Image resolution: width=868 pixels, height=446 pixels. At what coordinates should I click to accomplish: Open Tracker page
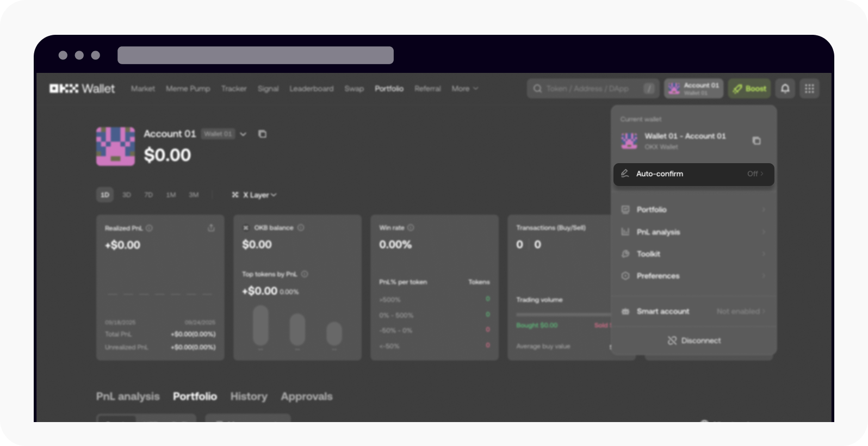click(234, 89)
